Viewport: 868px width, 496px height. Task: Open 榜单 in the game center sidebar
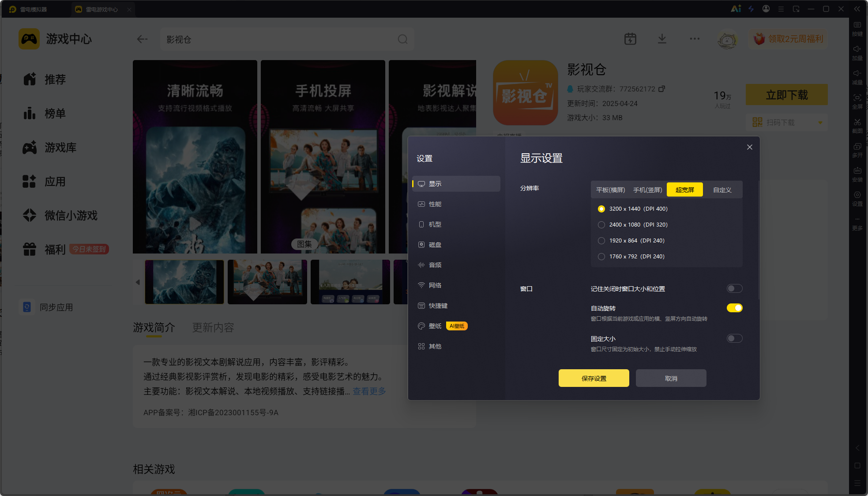point(44,114)
